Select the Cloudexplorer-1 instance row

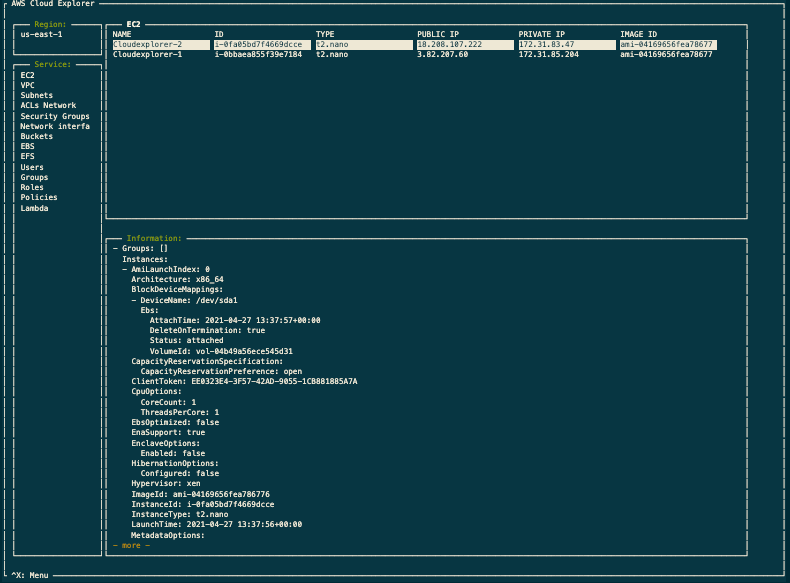[x=413, y=54]
